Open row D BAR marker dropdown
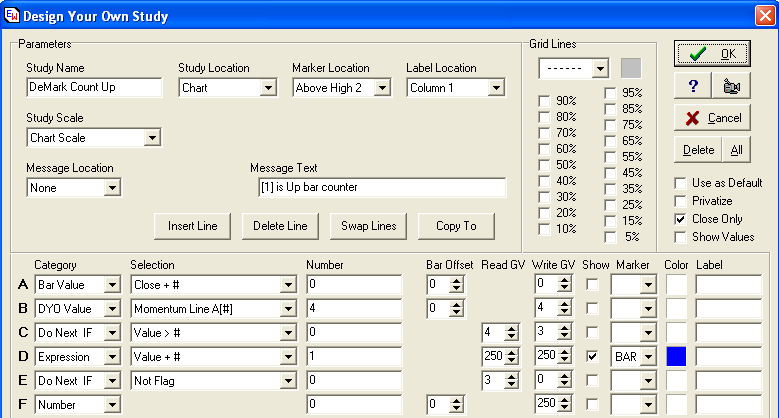The height and width of the screenshot is (418, 779). pyautogui.click(x=649, y=357)
